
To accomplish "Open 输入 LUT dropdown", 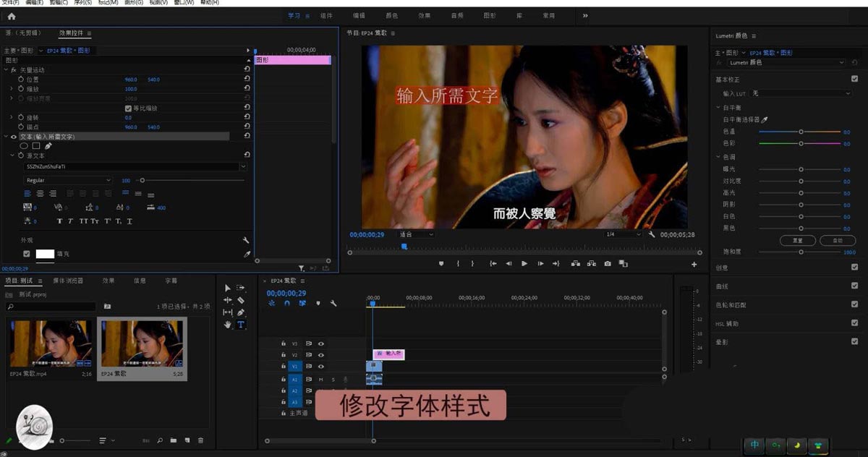I will (x=801, y=93).
